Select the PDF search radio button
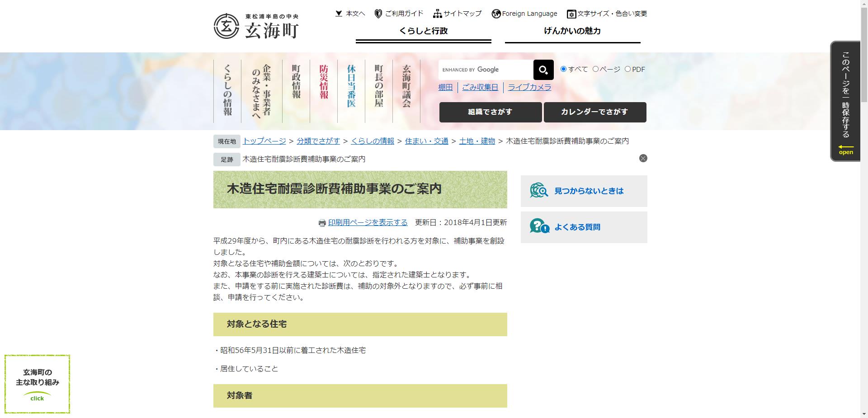This screenshot has width=868, height=418. tap(628, 69)
